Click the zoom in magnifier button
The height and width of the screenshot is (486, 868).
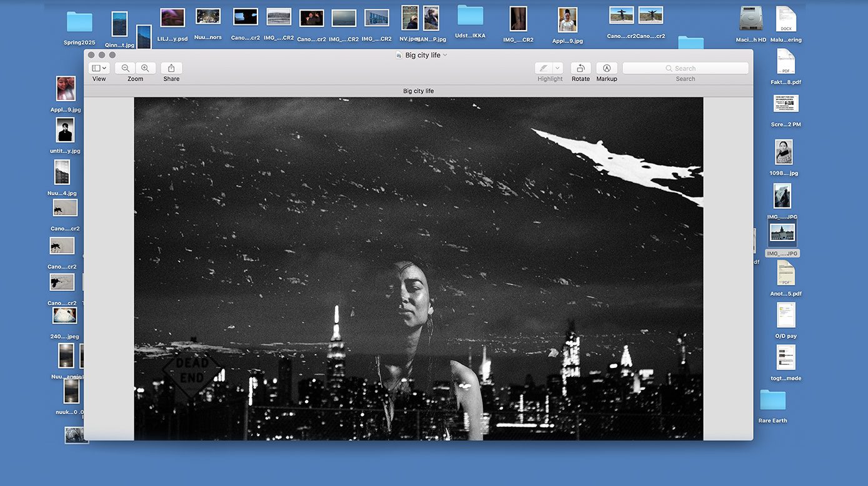pos(145,68)
